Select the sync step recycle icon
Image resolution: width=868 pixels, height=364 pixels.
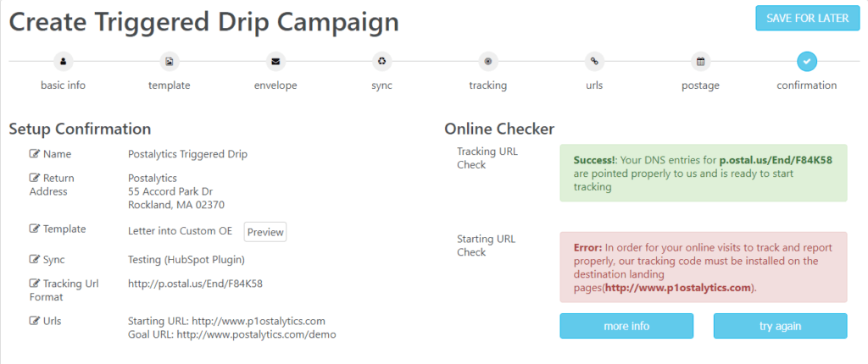(382, 62)
